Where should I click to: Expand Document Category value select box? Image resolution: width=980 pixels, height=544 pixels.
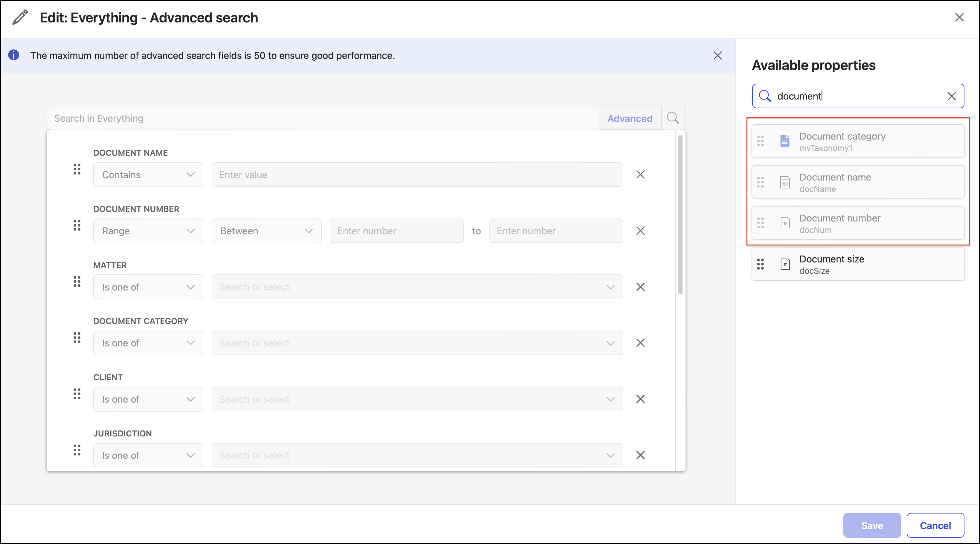417,343
